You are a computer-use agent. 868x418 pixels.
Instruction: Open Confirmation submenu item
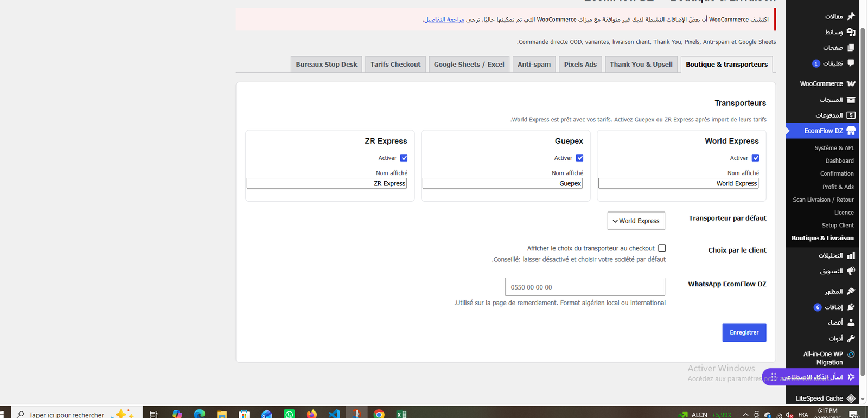[x=837, y=174]
